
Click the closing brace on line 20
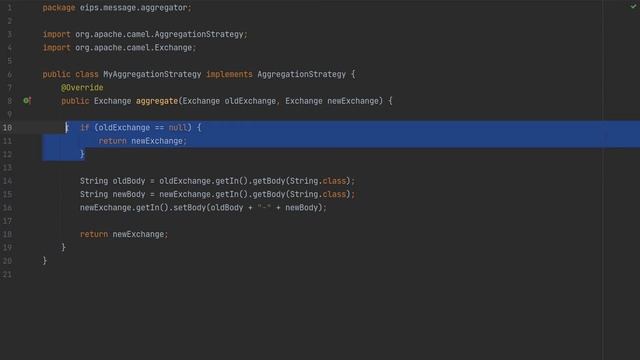click(x=45, y=261)
